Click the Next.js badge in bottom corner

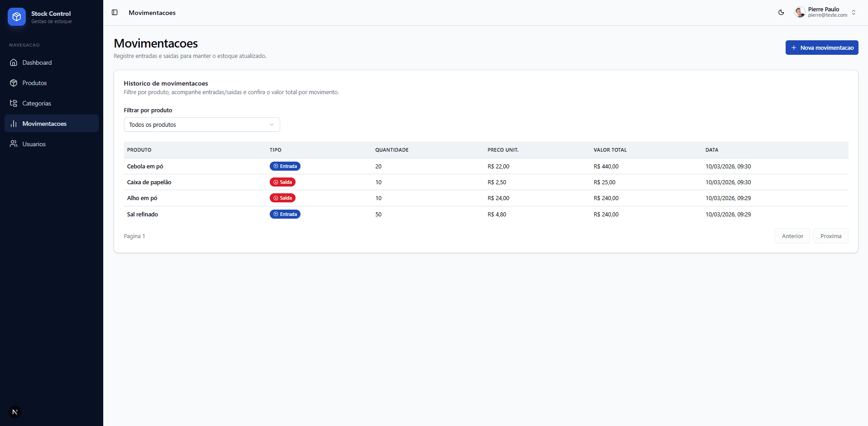tap(15, 412)
